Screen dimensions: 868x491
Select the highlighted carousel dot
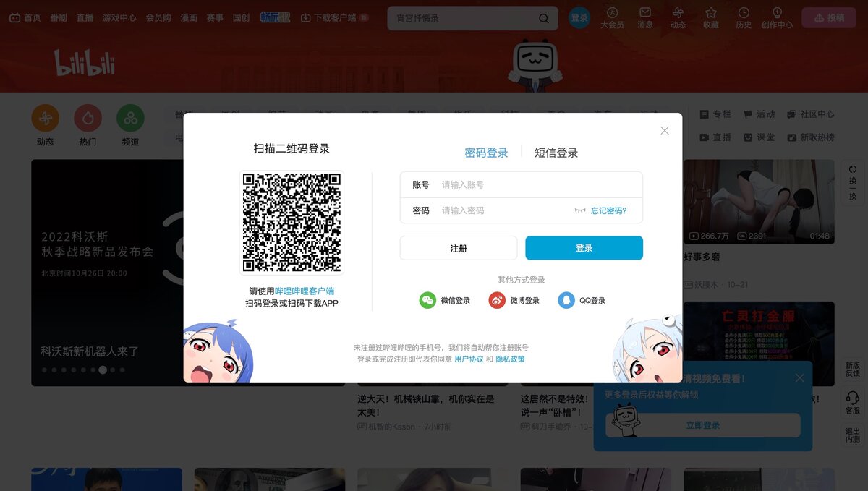coord(103,370)
